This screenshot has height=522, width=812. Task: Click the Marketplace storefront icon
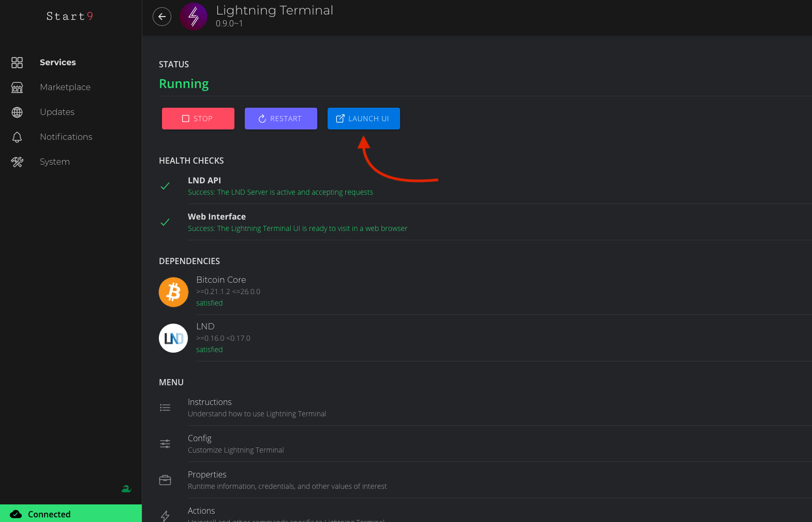coord(17,88)
